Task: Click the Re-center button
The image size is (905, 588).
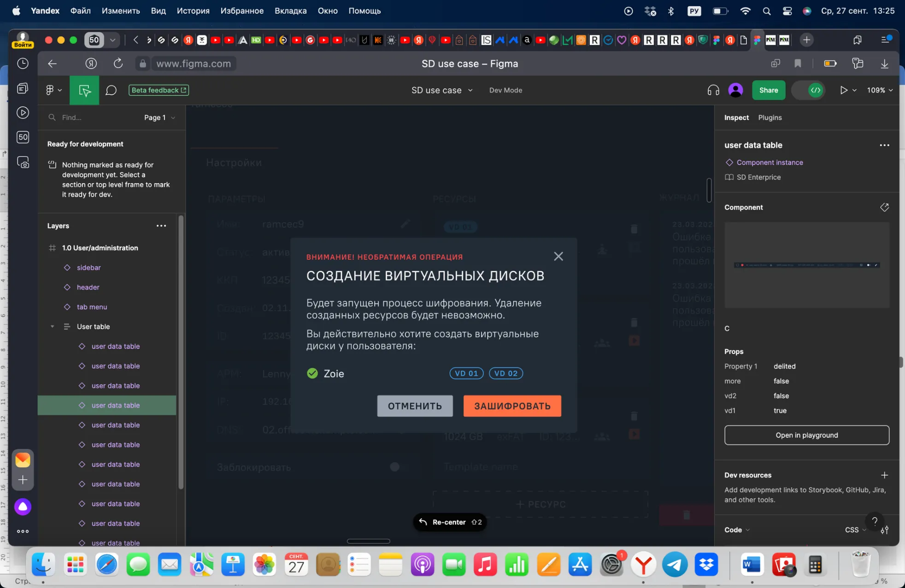Action: [x=450, y=522]
